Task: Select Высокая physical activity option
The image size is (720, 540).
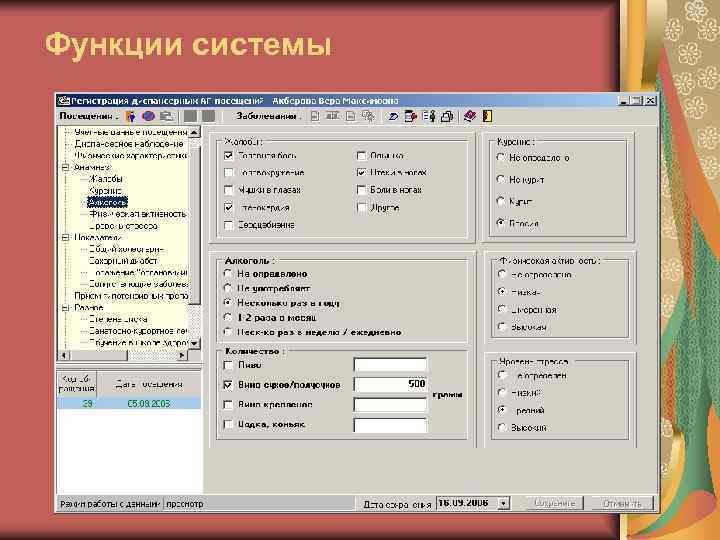Action: point(502,327)
